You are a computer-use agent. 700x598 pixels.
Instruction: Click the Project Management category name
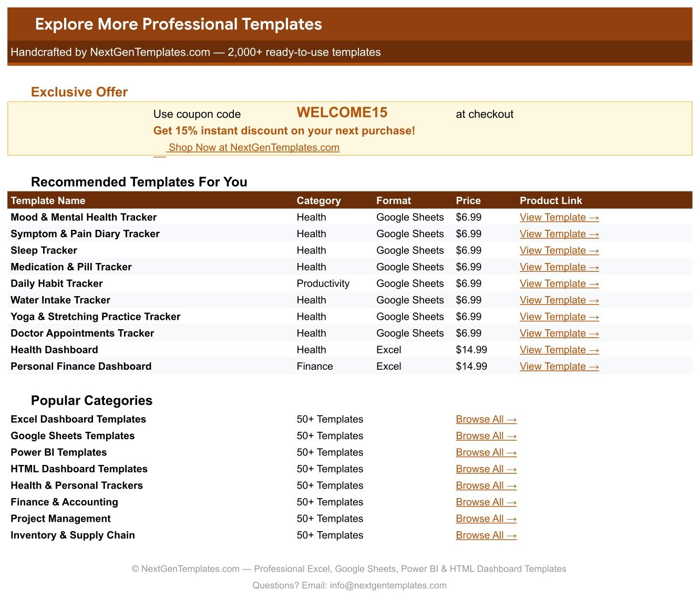coord(60,519)
